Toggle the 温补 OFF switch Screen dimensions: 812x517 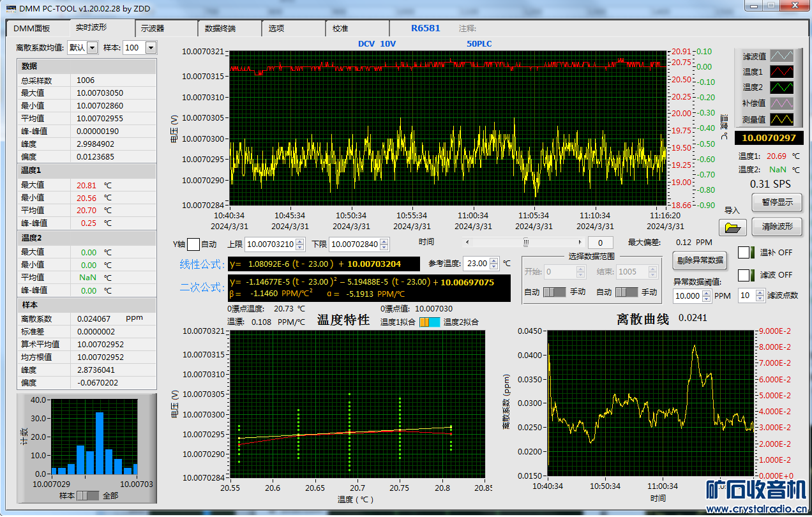point(744,253)
